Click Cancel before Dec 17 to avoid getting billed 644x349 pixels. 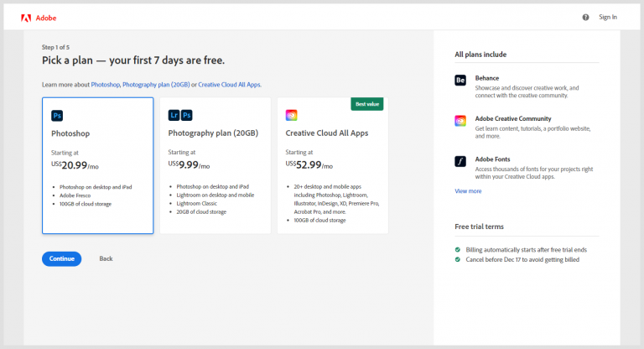click(x=523, y=260)
